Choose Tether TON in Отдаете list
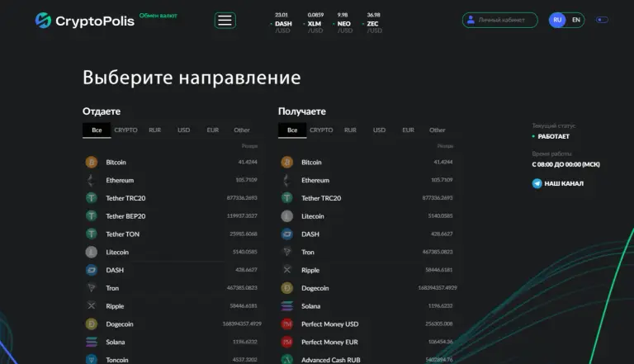Viewport: 634px width, 364px height. coord(122,234)
